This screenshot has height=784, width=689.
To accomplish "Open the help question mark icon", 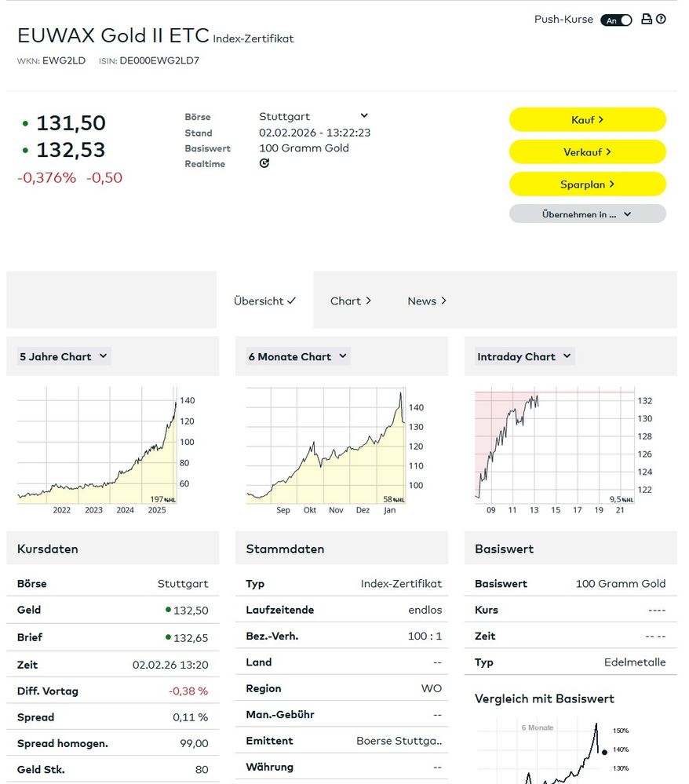I will (x=661, y=19).
